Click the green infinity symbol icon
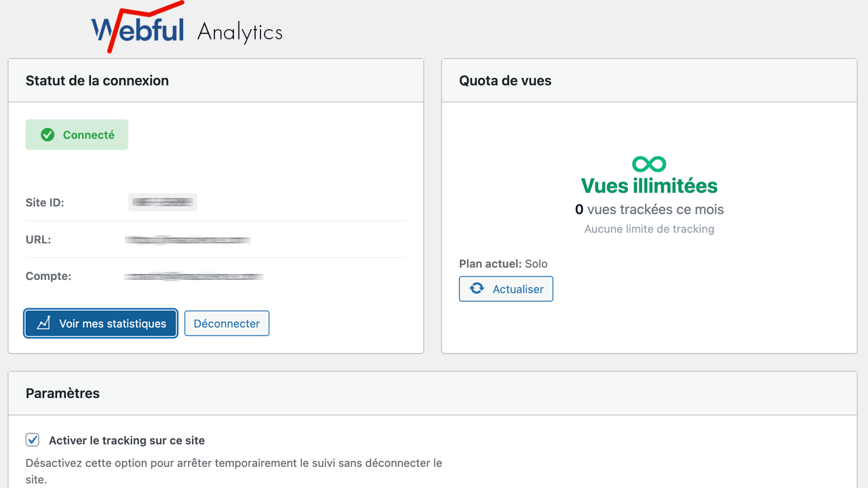 649,164
